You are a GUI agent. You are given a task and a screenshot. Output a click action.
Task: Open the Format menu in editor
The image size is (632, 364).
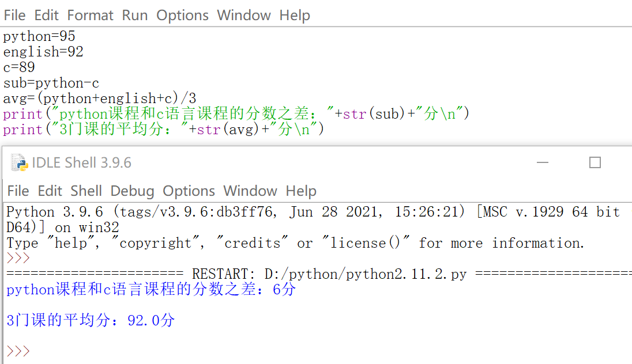(x=91, y=15)
